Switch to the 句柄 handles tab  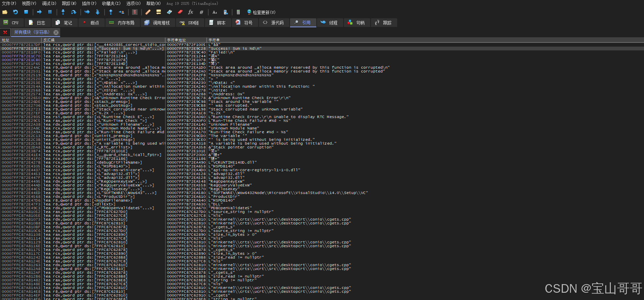pos(357,23)
